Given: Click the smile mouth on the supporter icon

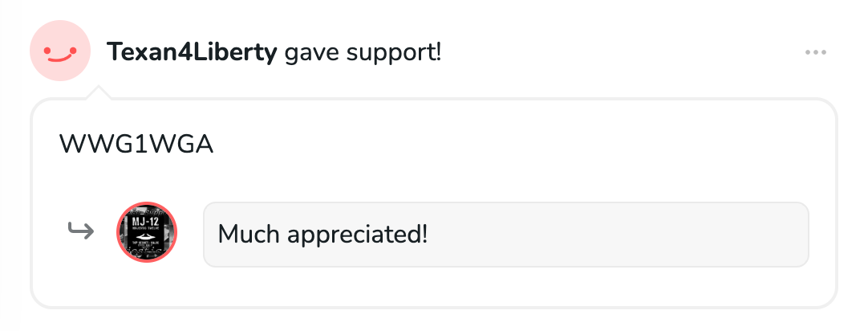Looking at the screenshot, I should [x=59, y=58].
